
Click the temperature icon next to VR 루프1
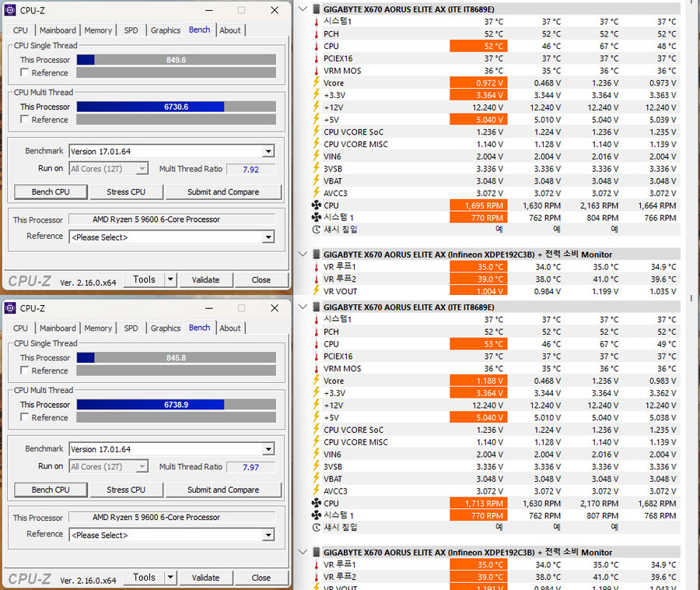pos(314,266)
